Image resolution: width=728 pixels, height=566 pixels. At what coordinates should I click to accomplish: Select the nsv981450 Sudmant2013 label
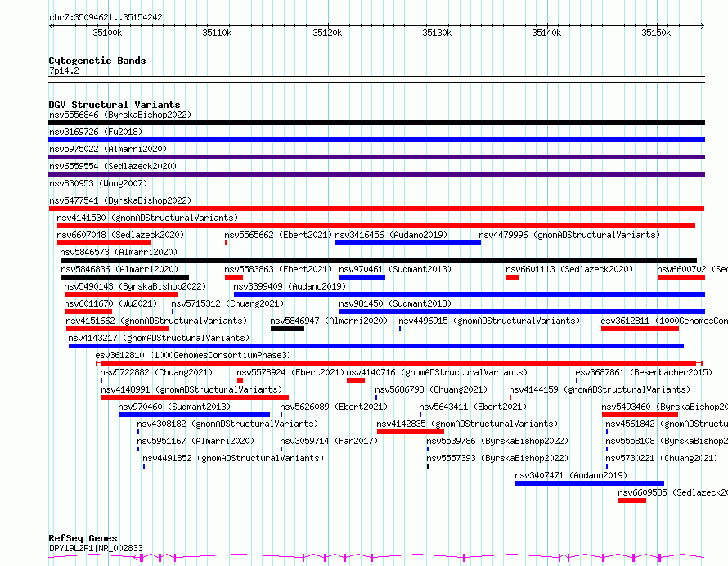395,303
